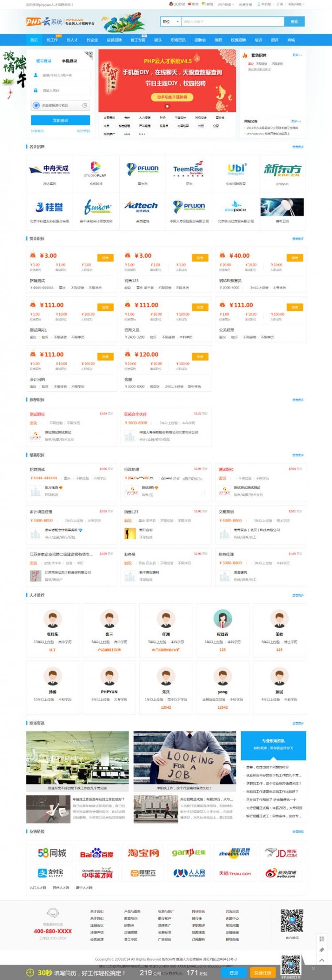Viewport: 332px width, 980px height.
Task: Open the Baidu 百度 friend link logo
Action: click(97, 854)
